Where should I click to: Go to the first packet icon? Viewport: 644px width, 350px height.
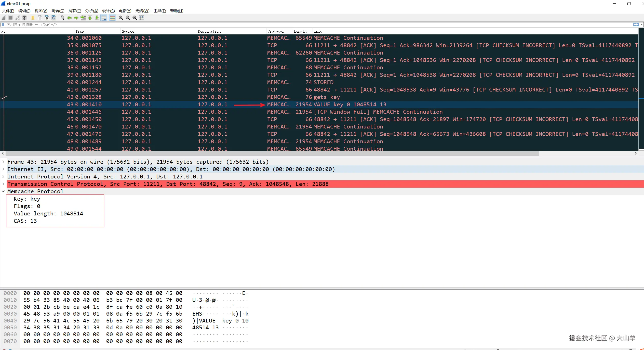[90, 18]
